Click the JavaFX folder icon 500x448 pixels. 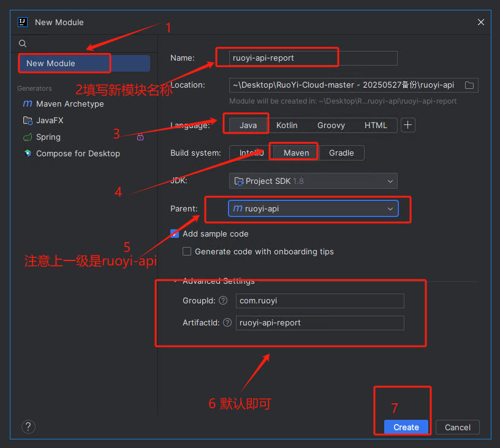click(x=28, y=121)
